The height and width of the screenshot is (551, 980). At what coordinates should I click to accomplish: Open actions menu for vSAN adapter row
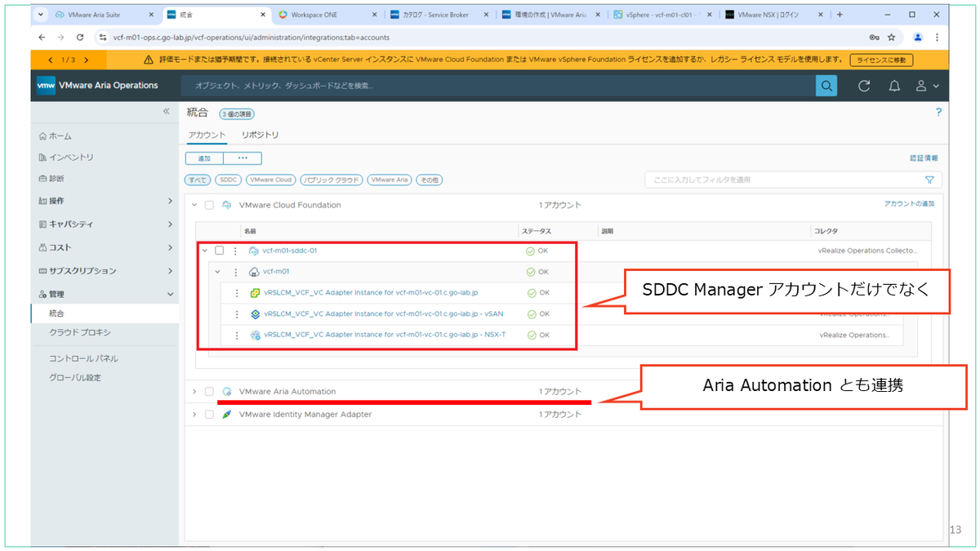tap(238, 314)
